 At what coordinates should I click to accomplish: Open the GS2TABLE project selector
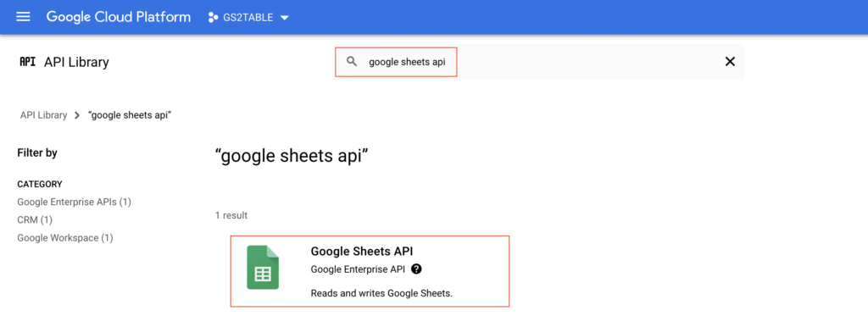pyautogui.click(x=248, y=17)
